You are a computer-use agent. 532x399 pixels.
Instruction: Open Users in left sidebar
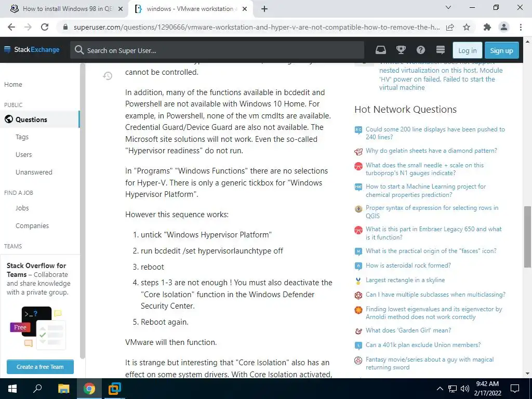click(x=24, y=155)
